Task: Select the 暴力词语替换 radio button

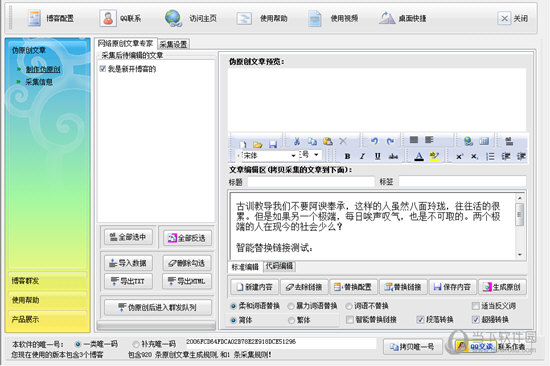Action: pyautogui.click(x=291, y=306)
